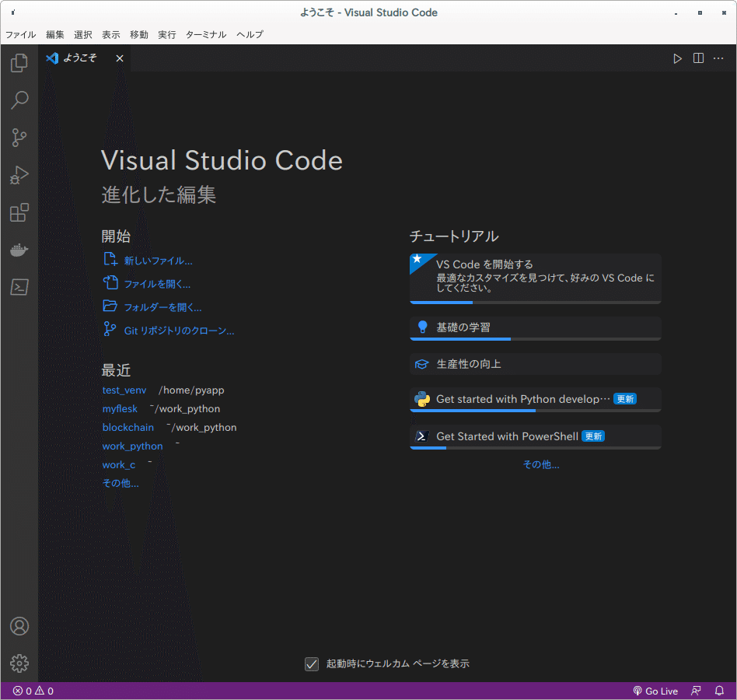
Task: Open recent folder blockchain
Action: 128,427
